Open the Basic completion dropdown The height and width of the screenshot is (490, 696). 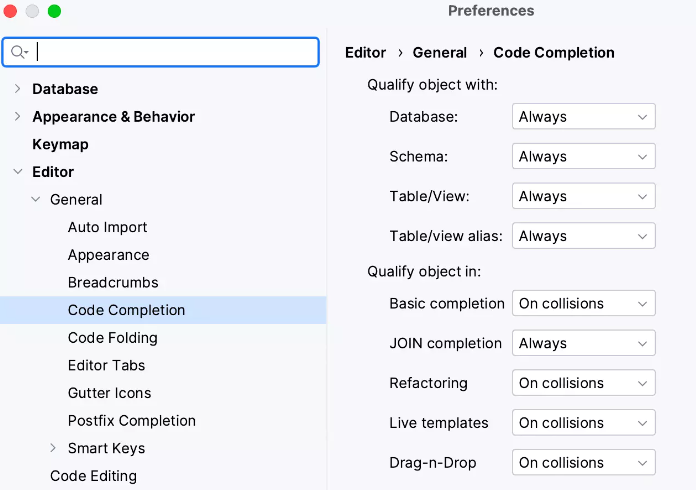(583, 303)
